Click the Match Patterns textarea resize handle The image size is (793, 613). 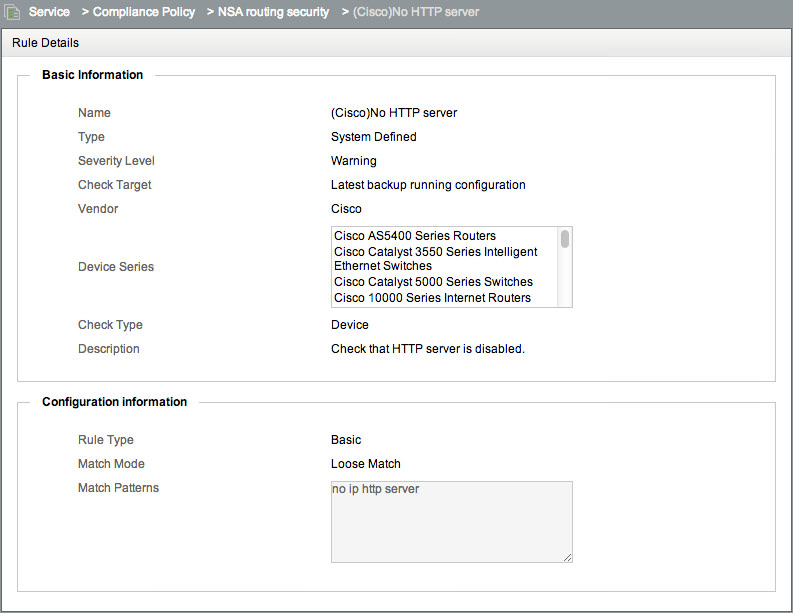click(567, 557)
